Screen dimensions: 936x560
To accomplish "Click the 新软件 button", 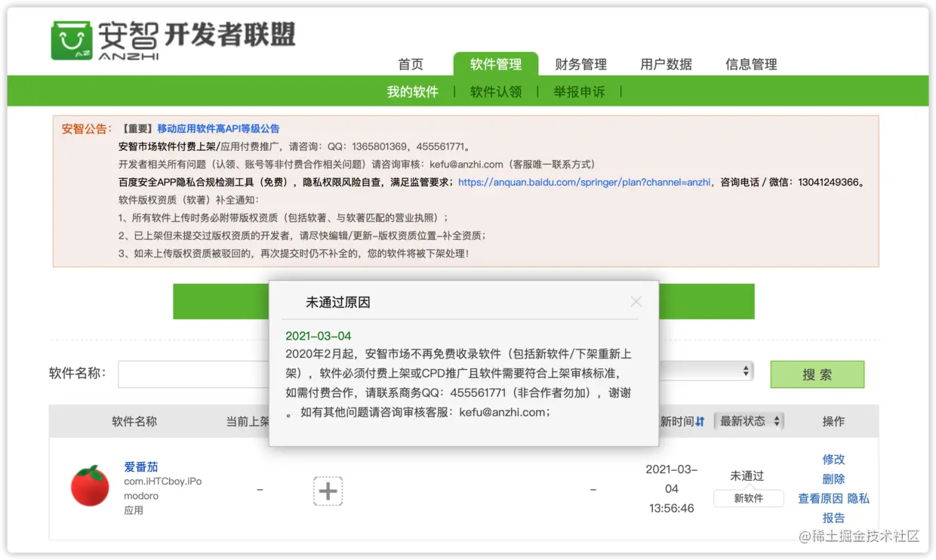I will point(748,498).
